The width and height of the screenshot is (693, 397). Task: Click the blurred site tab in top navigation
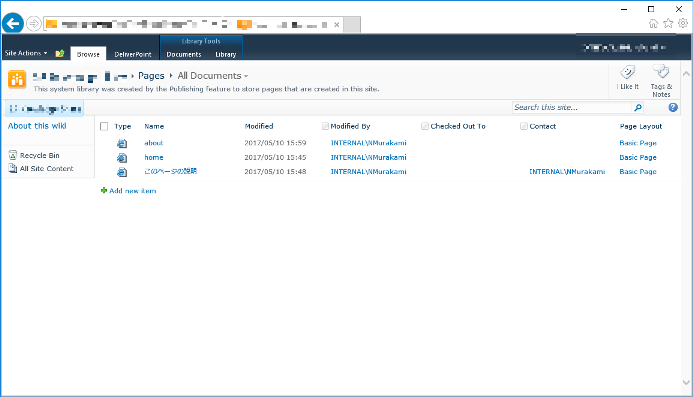[45, 108]
